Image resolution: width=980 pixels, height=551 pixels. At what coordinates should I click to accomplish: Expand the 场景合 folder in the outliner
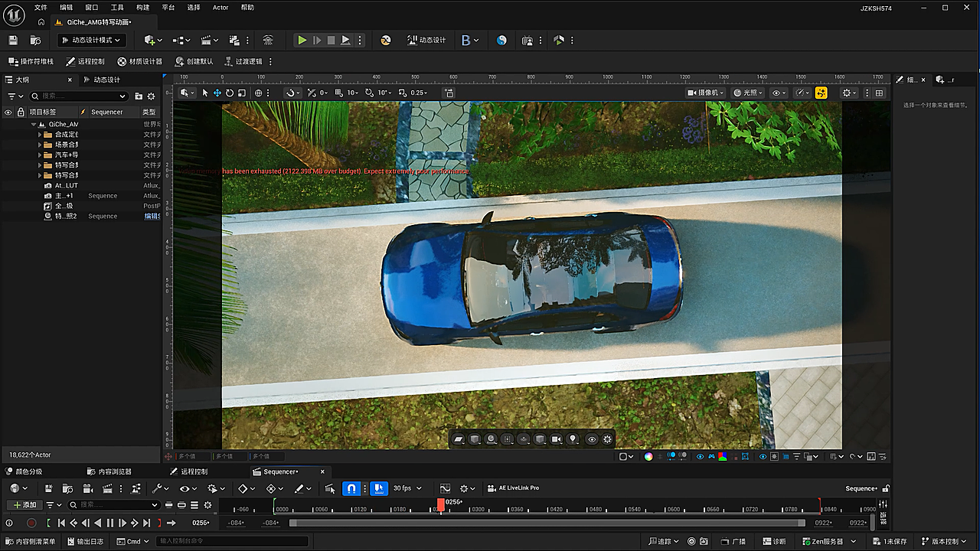[40, 145]
